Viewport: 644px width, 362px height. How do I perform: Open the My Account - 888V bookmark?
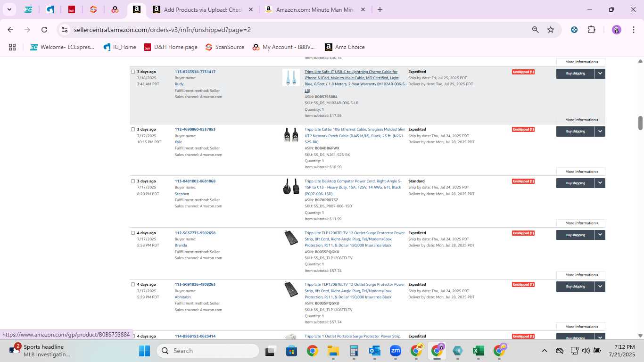[x=283, y=47]
